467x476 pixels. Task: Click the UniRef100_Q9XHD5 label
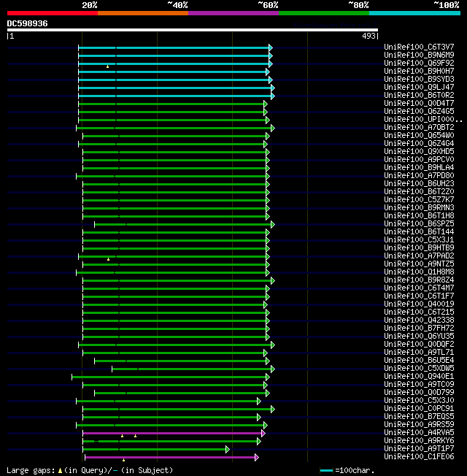419,151
